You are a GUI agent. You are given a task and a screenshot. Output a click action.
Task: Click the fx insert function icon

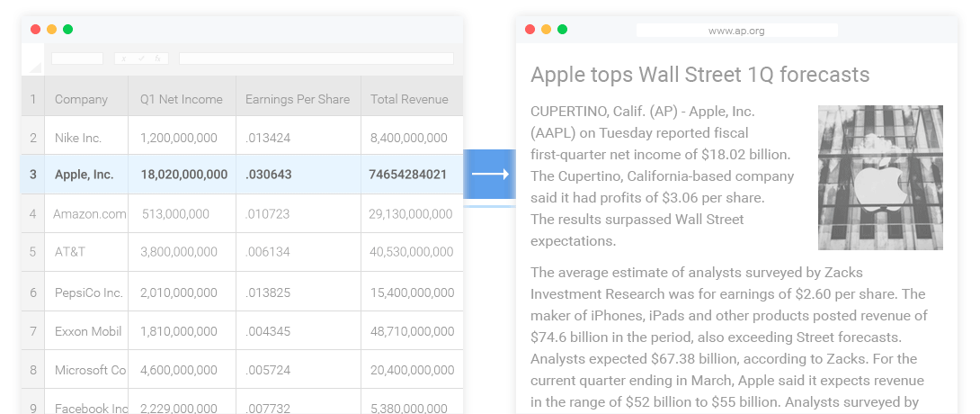(x=157, y=58)
